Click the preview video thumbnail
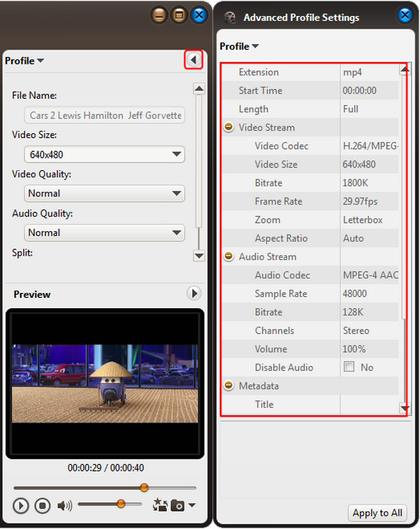 pos(105,383)
